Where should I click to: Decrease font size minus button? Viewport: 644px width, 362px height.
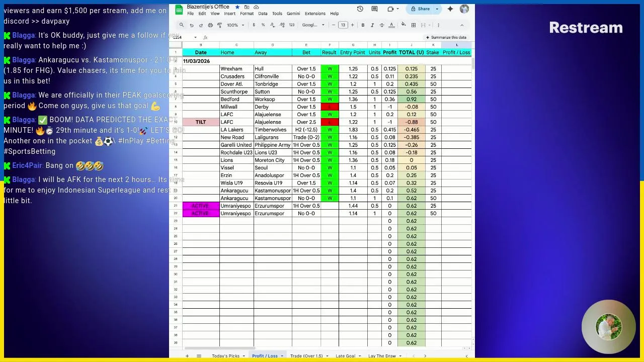[334, 25]
